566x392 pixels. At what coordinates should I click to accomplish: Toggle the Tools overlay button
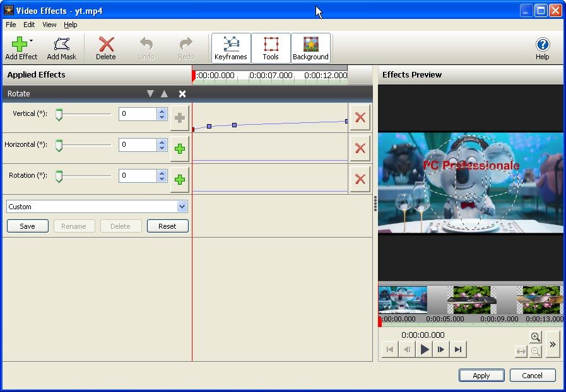tap(271, 48)
